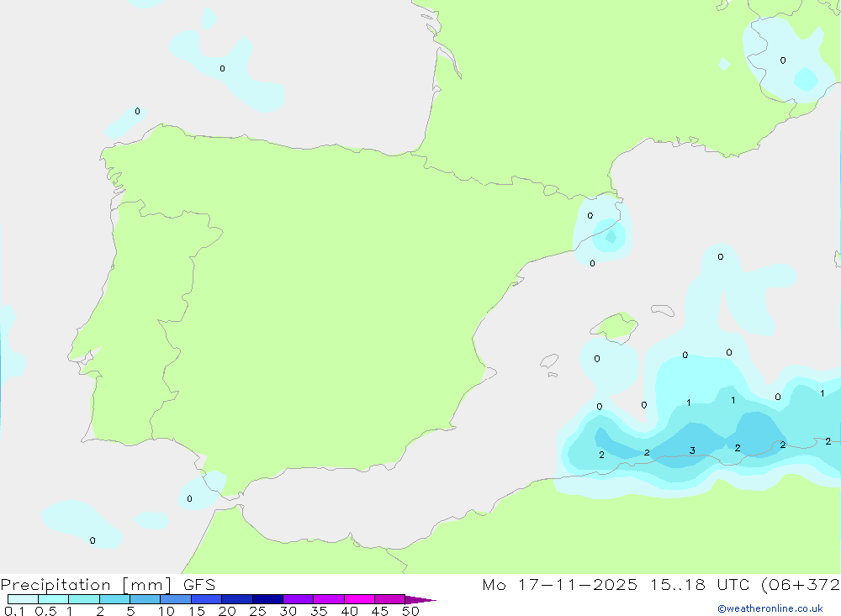Select the 35–40 mm violet legend swatch
The height and width of the screenshot is (616, 841).
[329, 599]
